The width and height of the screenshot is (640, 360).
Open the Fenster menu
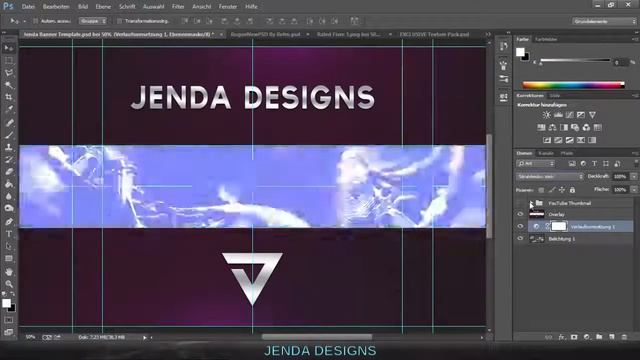(228, 7)
